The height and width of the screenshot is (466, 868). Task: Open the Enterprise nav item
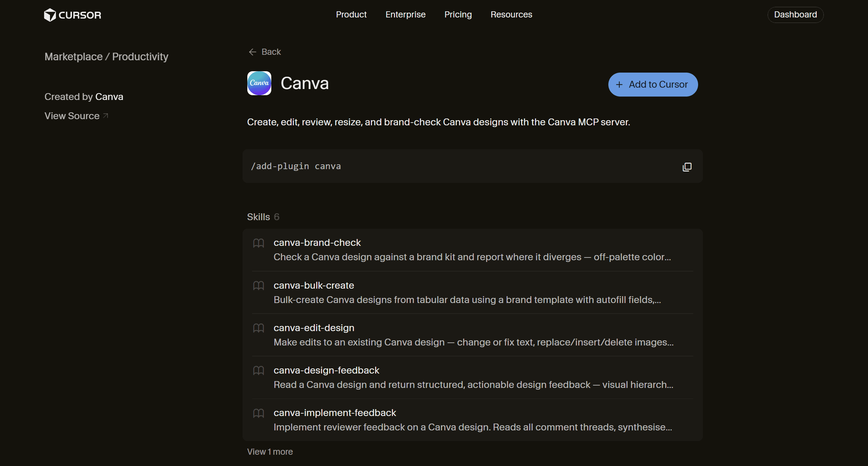tap(405, 15)
